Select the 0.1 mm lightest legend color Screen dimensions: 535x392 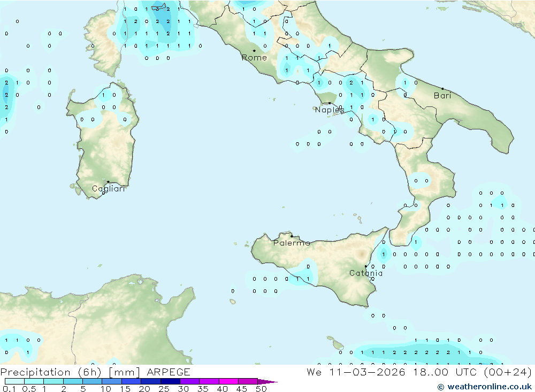14,381
